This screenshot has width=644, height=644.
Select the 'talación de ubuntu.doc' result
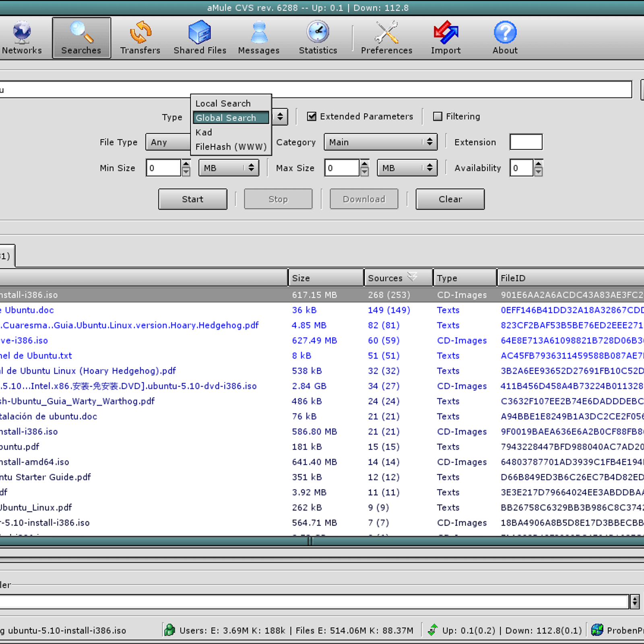coord(322,417)
